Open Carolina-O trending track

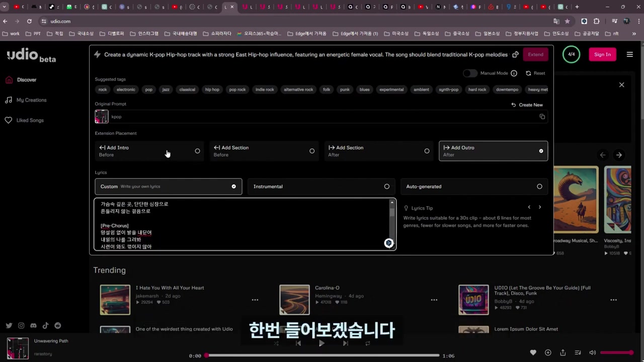pos(327,288)
